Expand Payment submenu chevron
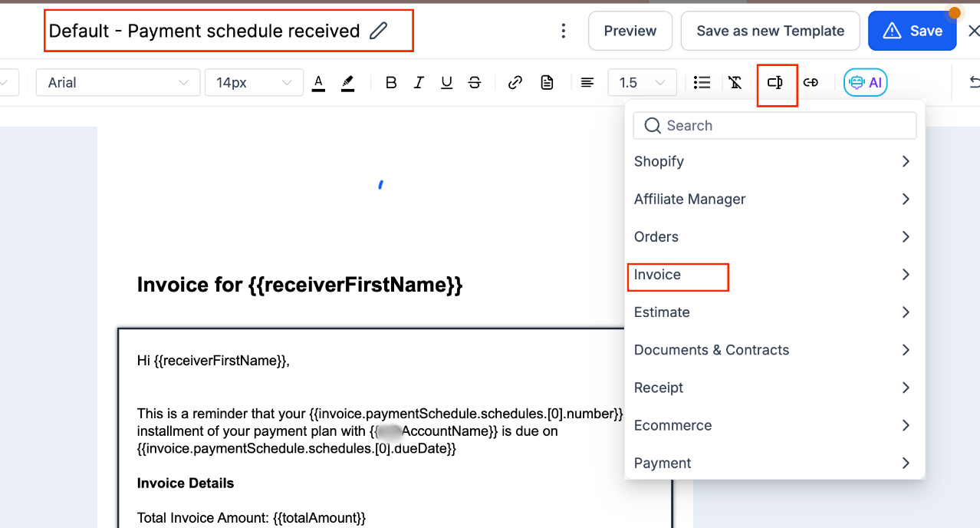The width and height of the screenshot is (980, 528). point(906,462)
